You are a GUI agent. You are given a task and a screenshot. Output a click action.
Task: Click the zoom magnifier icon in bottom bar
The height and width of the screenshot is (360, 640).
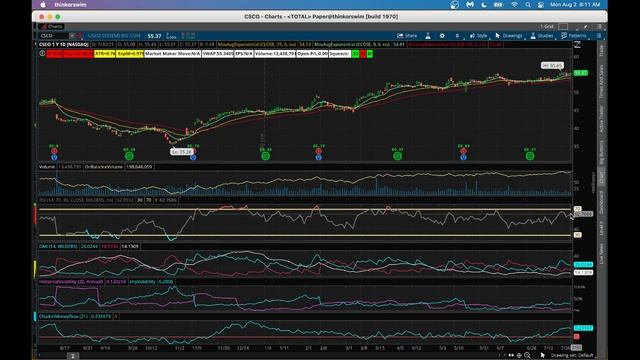pyautogui.click(x=527, y=356)
